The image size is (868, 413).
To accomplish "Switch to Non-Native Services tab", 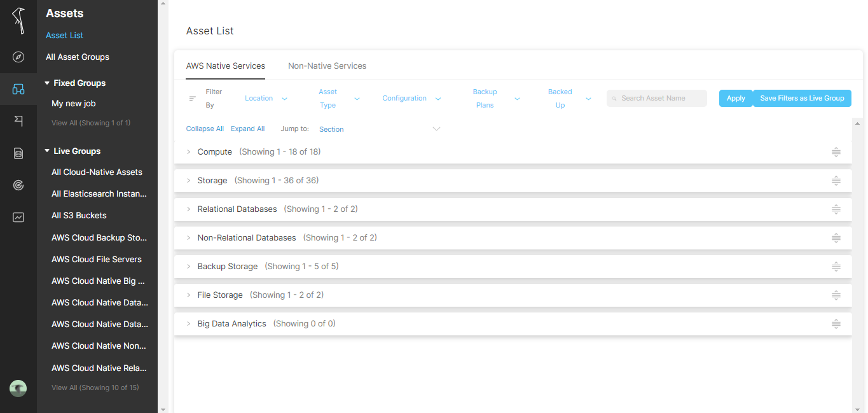I will [x=327, y=66].
